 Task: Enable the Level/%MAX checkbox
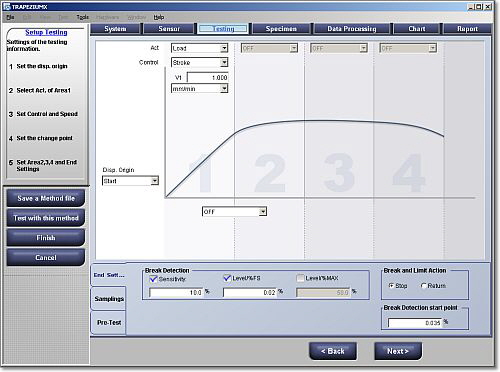pyautogui.click(x=300, y=278)
